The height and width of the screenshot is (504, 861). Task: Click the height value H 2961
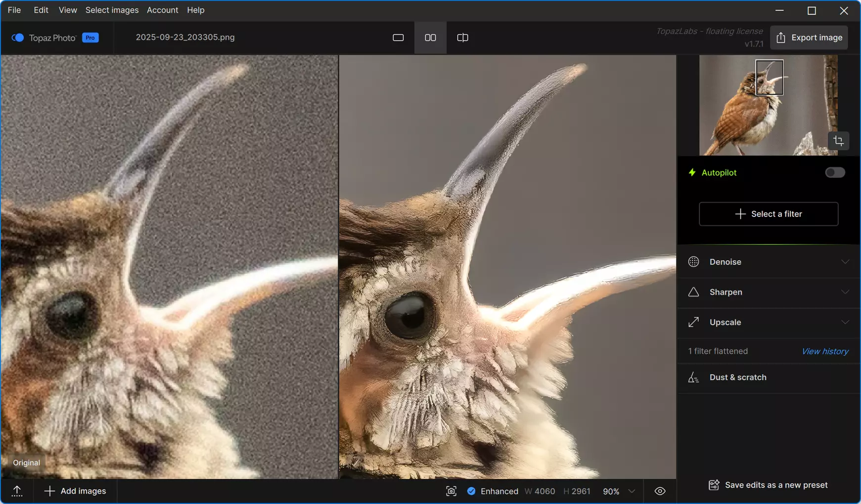pyautogui.click(x=577, y=491)
